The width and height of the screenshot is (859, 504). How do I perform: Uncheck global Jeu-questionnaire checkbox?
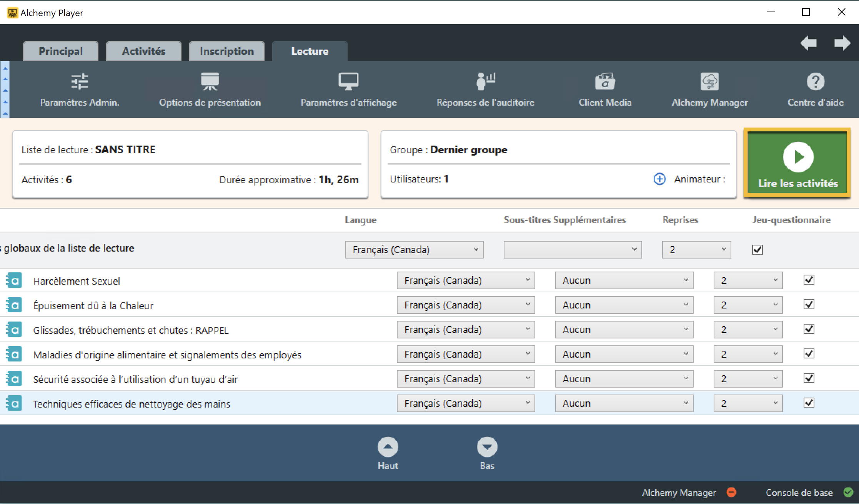click(757, 250)
